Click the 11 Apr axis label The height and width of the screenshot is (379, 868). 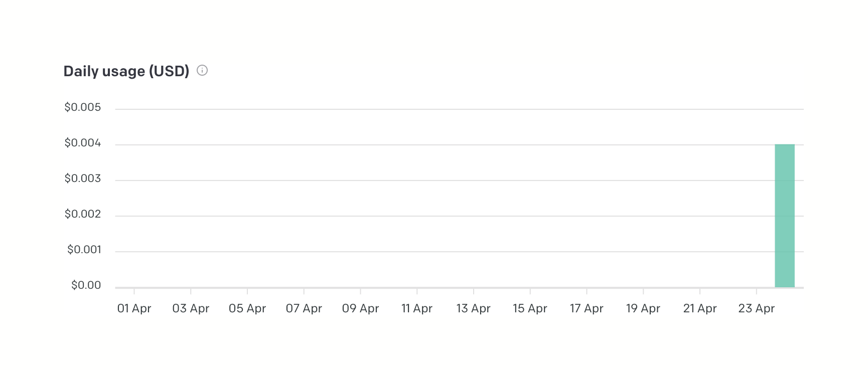(x=416, y=308)
